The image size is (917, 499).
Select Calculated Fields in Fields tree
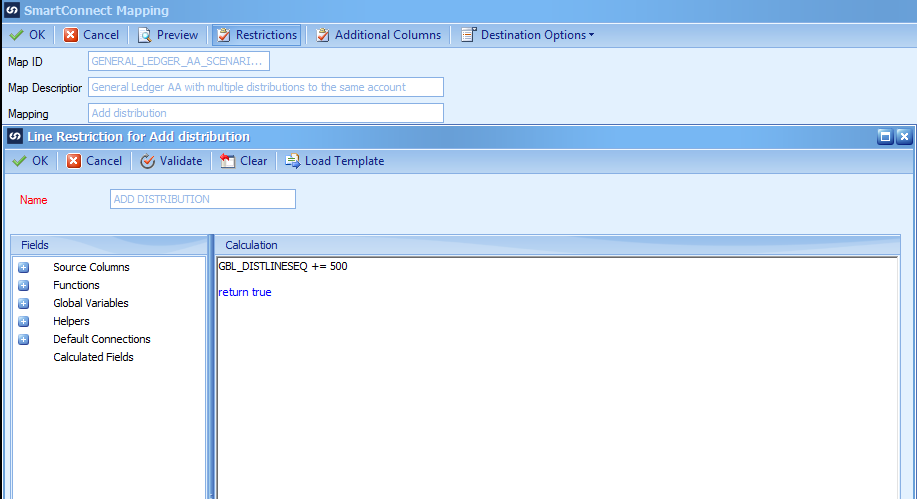(x=94, y=357)
